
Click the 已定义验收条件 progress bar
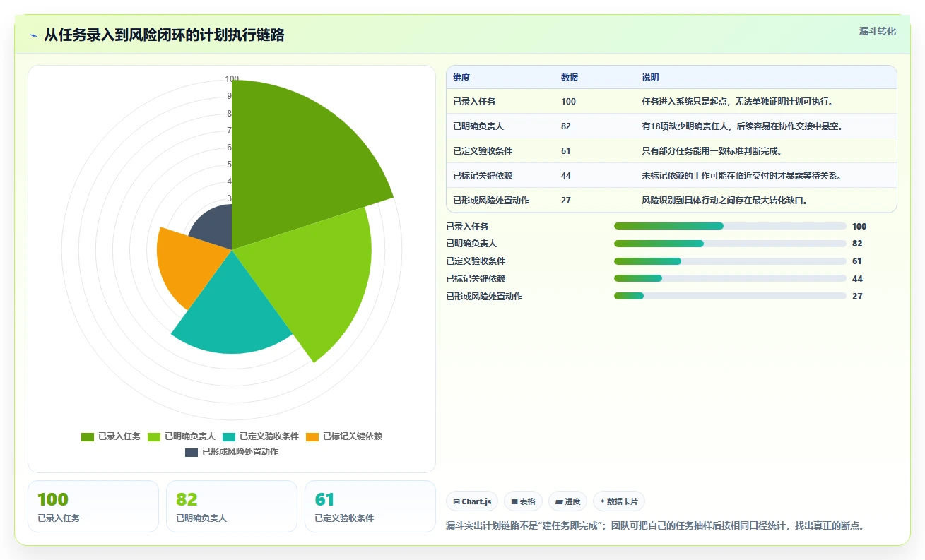(x=730, y=261)
